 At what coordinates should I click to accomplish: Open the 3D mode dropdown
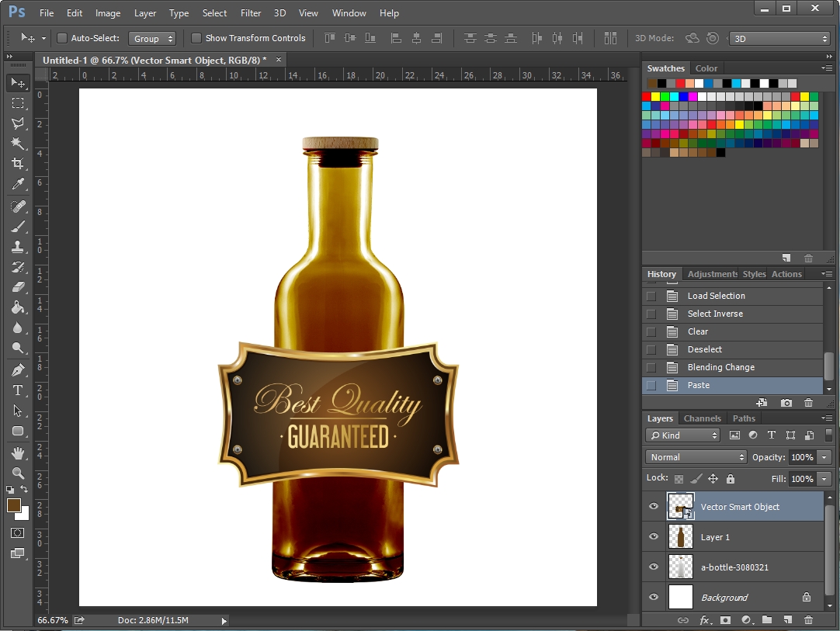[x=779, y=39]
